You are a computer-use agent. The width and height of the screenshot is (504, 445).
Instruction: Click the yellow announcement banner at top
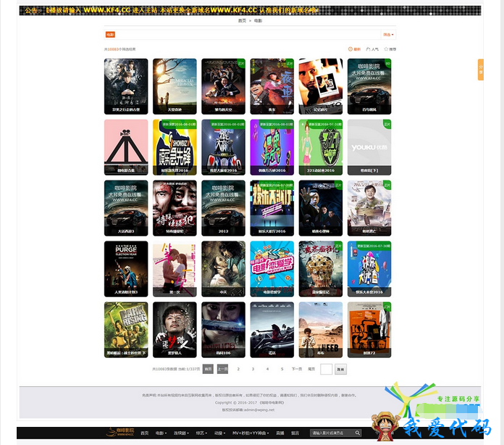[250, 10]
